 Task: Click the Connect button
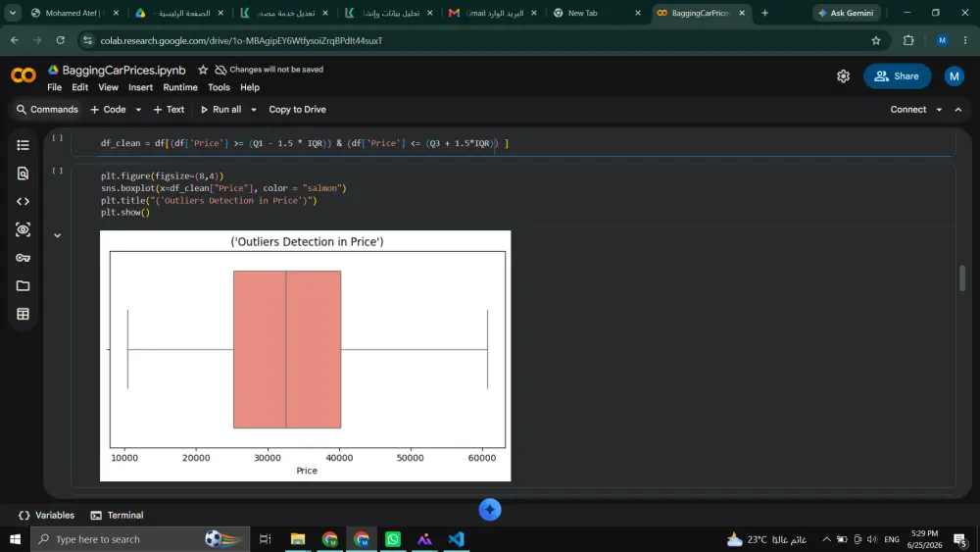point(908,110)
